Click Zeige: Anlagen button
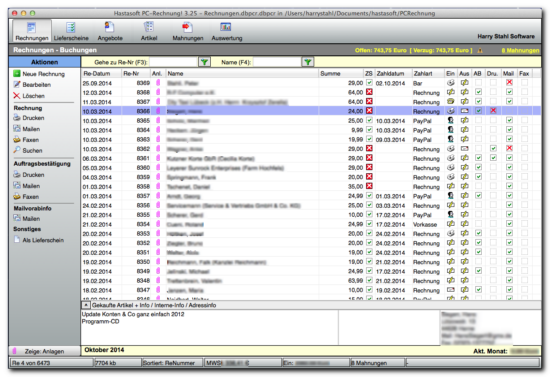 (x=44, y=351)
